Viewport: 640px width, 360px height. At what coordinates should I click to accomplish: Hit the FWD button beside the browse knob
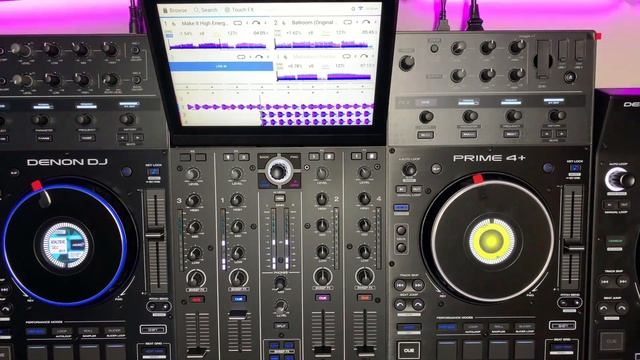point(294,157)
